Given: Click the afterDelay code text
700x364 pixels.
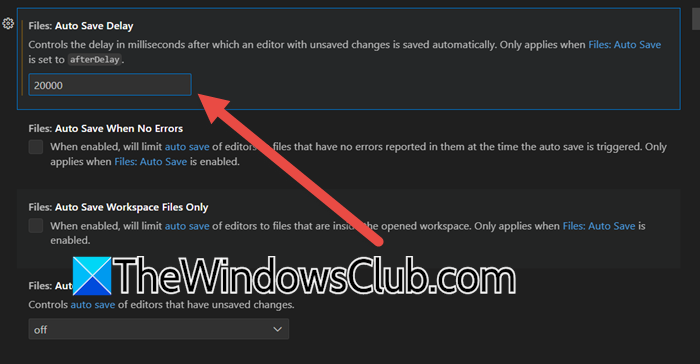Looking at the screenshot, I should click(95, 59).
